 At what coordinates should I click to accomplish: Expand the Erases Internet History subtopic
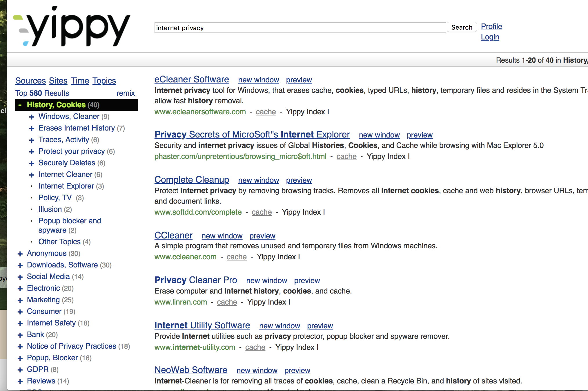[x=32, y=128]
